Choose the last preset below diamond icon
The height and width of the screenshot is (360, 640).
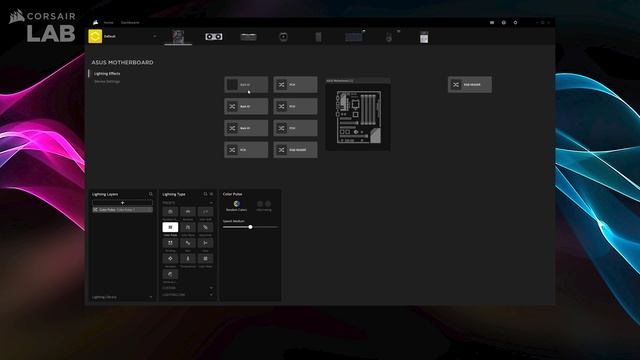pyautogui.click(x=170, y=274)
